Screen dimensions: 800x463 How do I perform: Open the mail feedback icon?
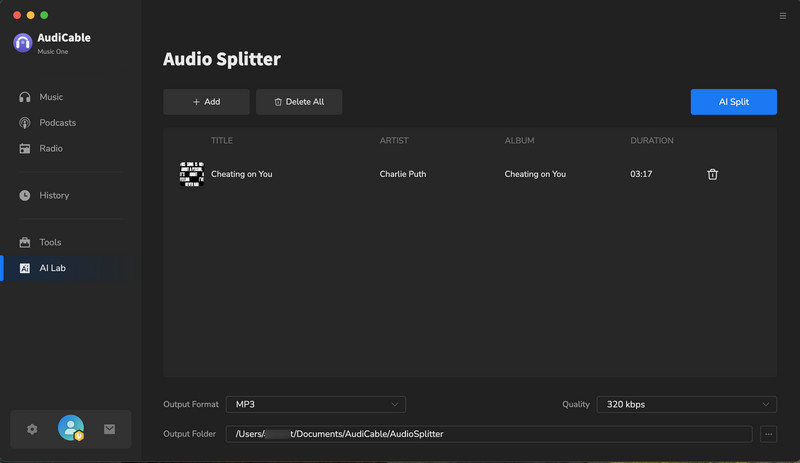tap(109, 429)
